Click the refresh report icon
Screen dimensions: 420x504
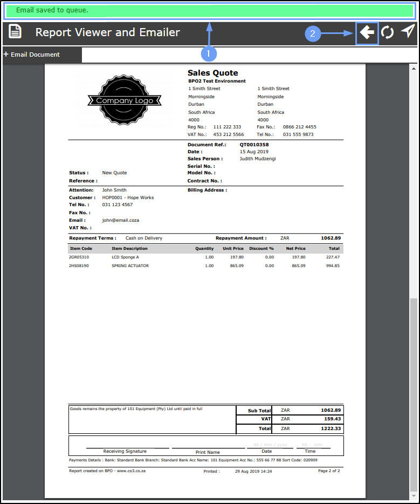pyautogui.click(x=387, y=32)
